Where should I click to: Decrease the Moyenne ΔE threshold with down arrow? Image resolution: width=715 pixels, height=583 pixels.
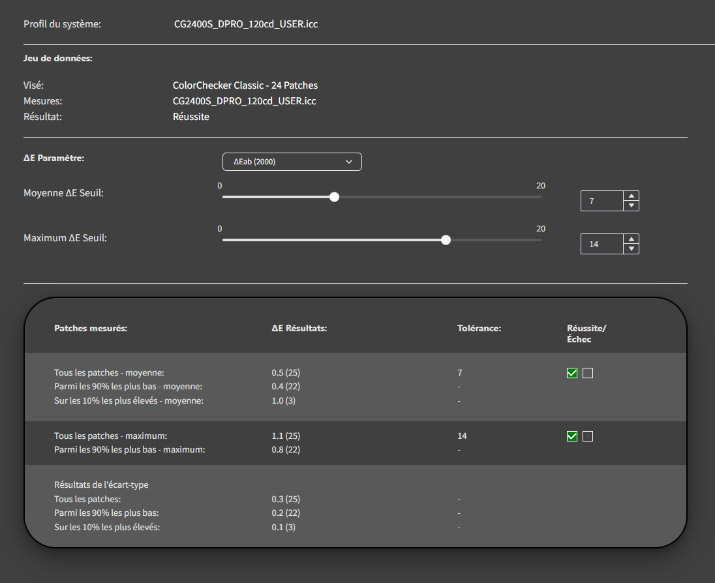[630, 206]
